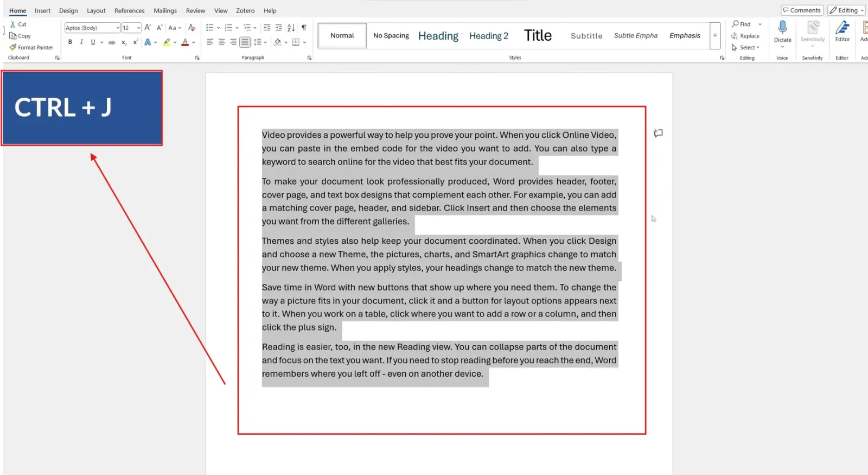Viewport: 868px width, 475px height.
Task: Click the paragraph borders icon
Action: 296,42
